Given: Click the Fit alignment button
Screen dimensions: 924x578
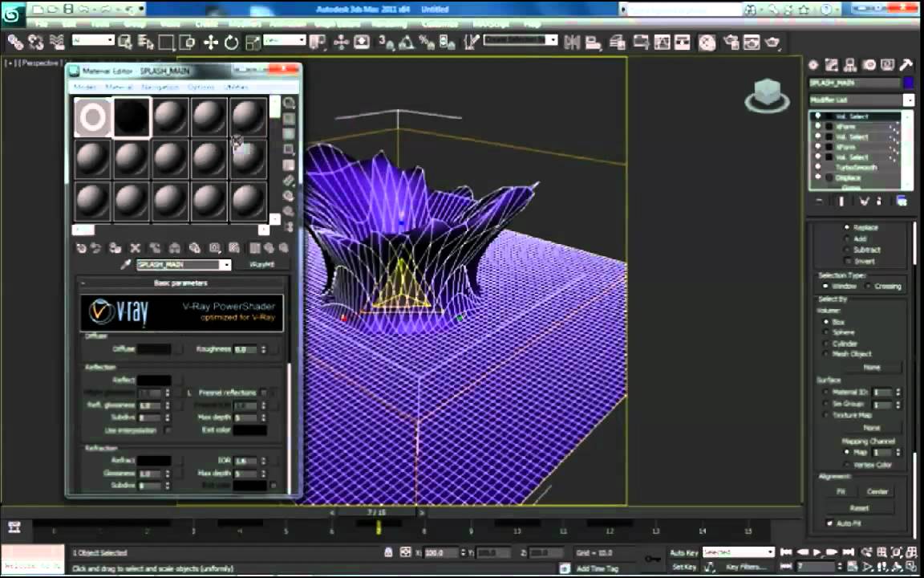Looking at the screenshot, I should click(x=841, y=491).
